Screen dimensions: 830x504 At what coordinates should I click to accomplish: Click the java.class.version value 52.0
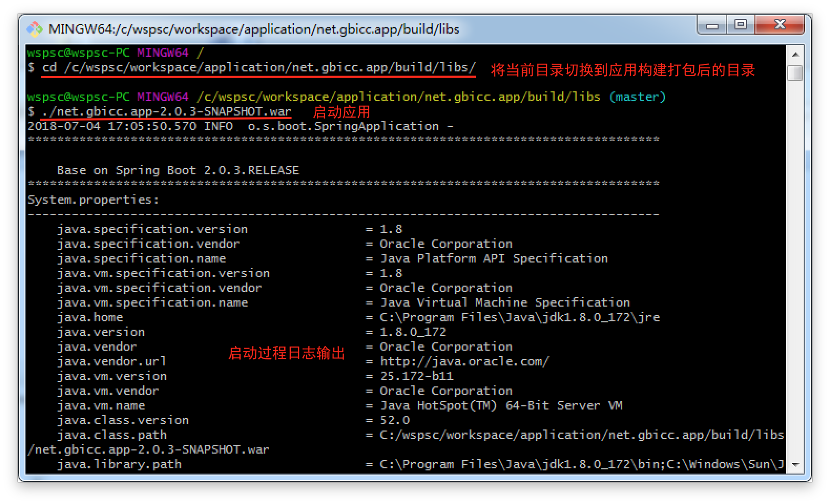coord(395,420)
